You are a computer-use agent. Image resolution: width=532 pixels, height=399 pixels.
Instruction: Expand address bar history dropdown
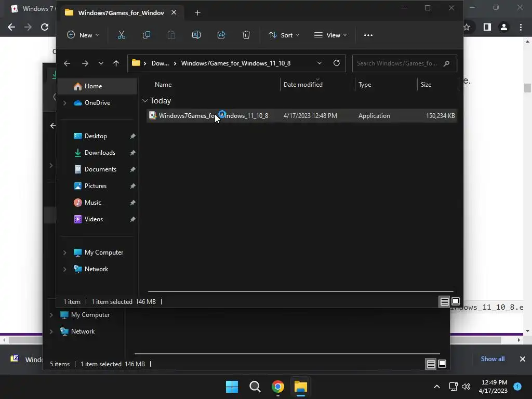pos(320,63)
